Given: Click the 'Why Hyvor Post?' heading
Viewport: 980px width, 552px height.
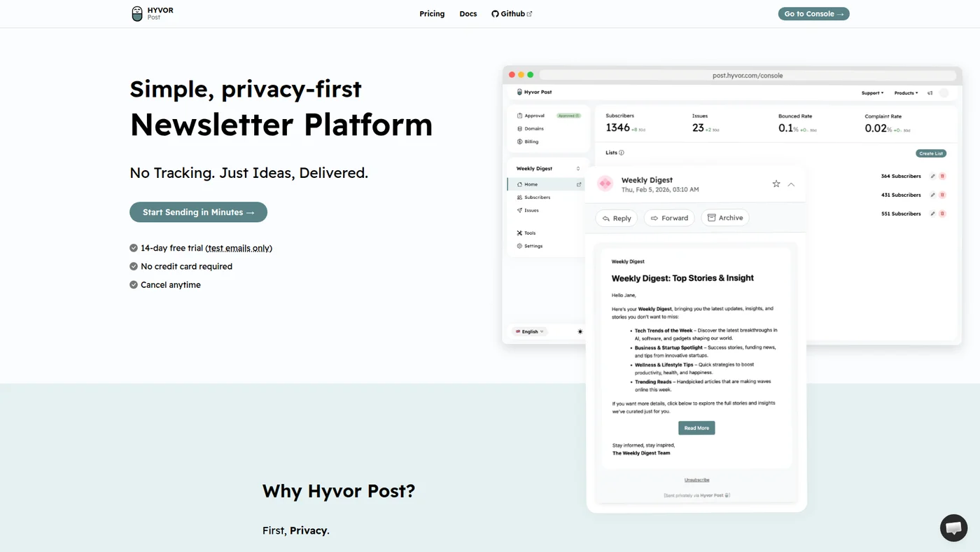Looking at the screenshot, I should point(339,490).
